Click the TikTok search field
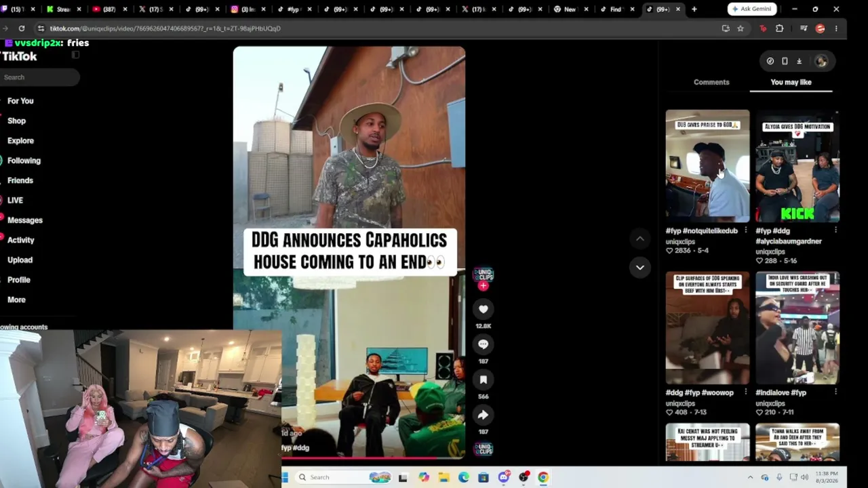This screenshot has height=488, width=868. coord(39,77)
